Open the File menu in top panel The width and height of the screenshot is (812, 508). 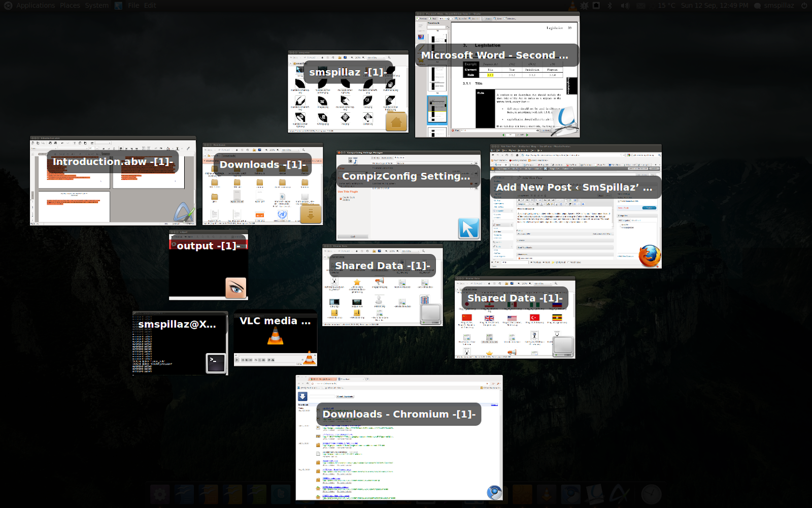tap(133, 6)
